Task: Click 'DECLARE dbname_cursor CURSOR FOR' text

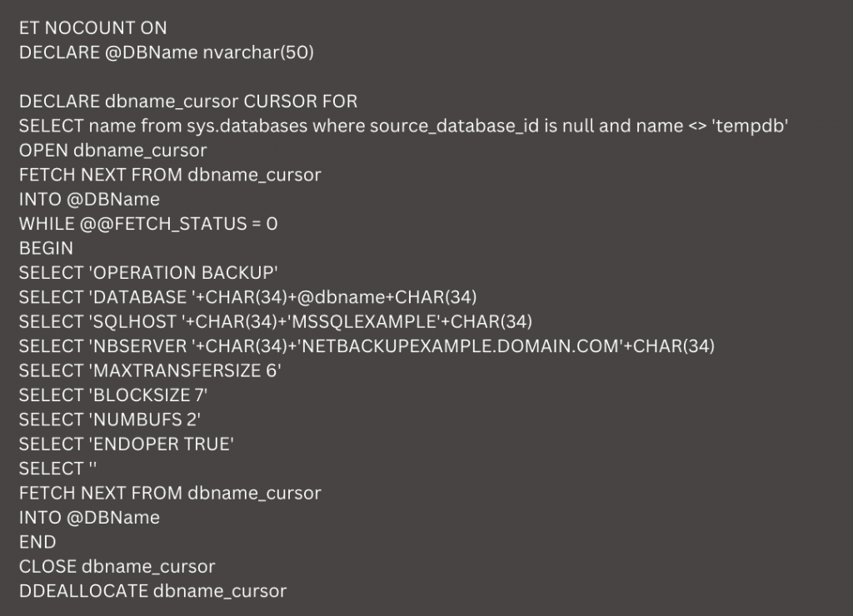Action: point(188,102)
